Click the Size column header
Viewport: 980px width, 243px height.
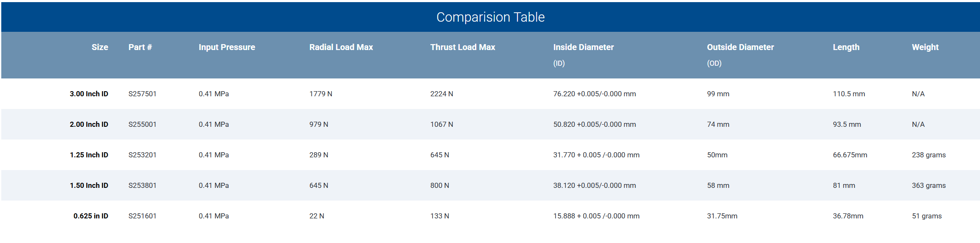click(100, 47)
